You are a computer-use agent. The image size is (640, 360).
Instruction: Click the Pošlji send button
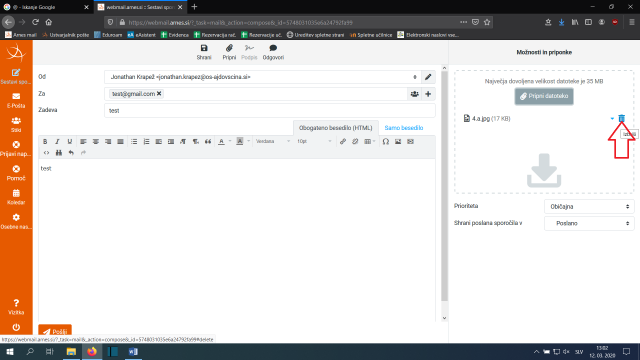pyautogui.click(x=55, y=331)
